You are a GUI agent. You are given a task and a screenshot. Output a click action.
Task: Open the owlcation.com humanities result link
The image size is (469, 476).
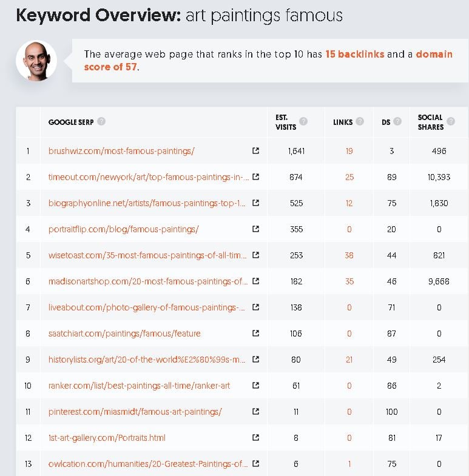coord(148,464)
